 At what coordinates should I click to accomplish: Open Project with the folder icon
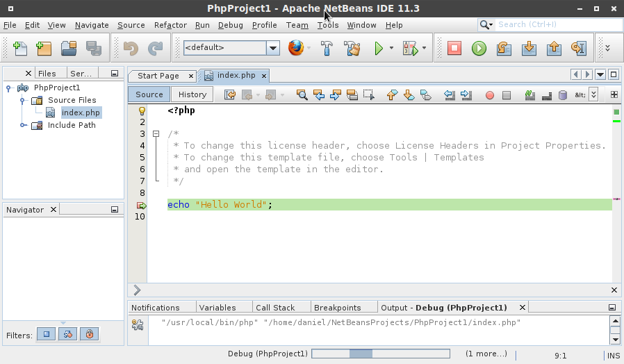(69, 49)
